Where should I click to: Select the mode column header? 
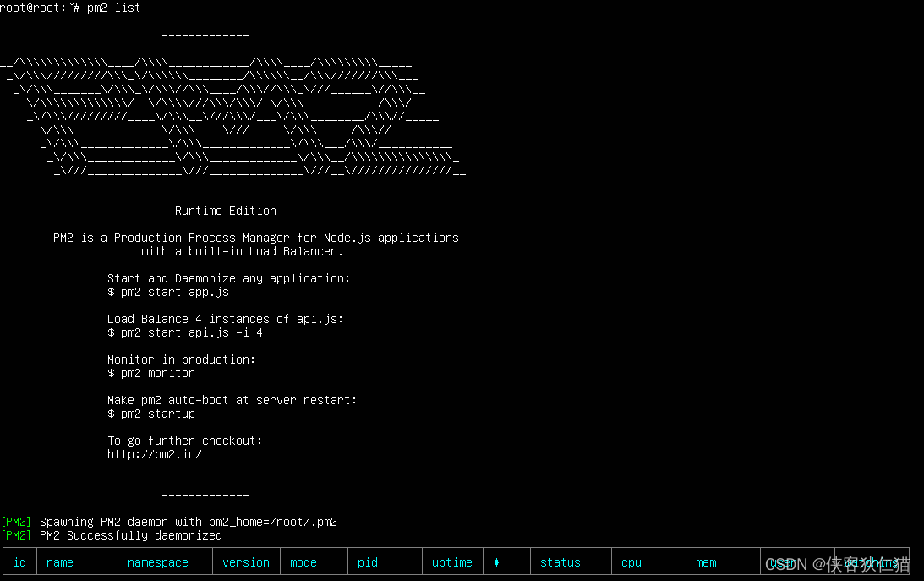[x=303, y=562]
